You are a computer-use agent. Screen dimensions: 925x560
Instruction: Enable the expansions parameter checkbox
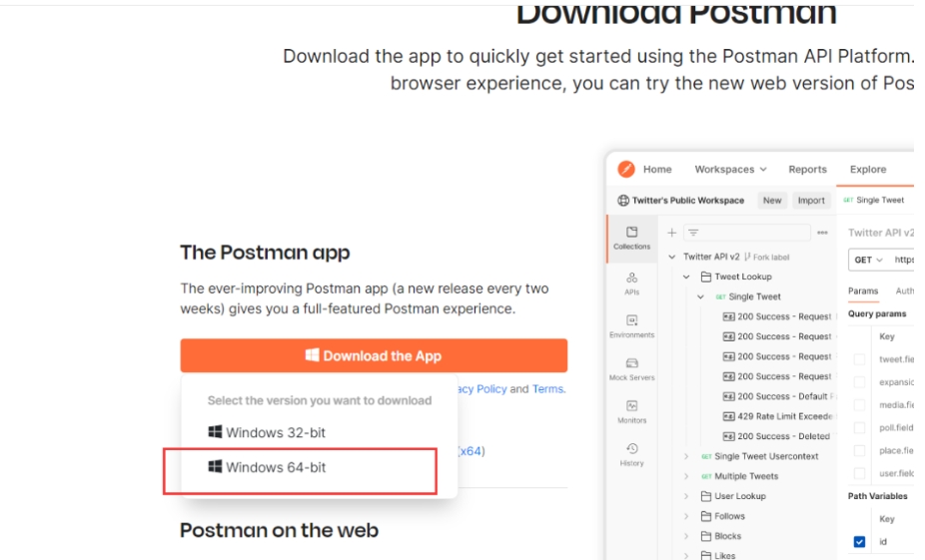pyautogui.click(x=859, y=382)
